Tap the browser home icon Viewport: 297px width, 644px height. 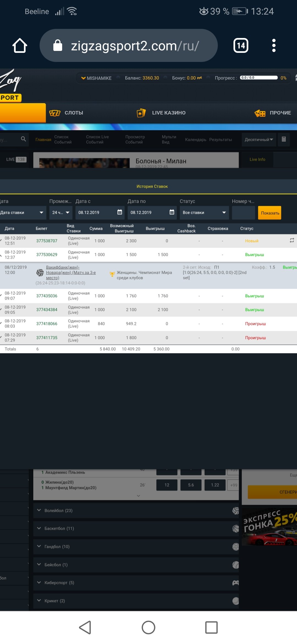pyautogui.click(x=20, y=45)
